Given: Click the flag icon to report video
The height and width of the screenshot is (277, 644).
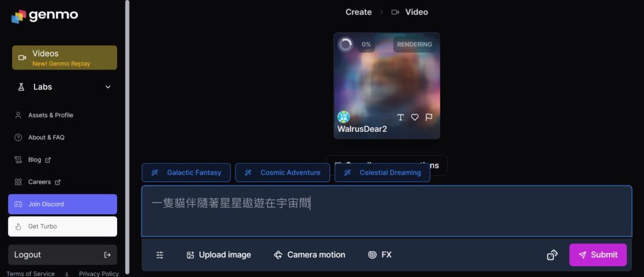Looking at the screenshot, I should [x=429, y=117].
